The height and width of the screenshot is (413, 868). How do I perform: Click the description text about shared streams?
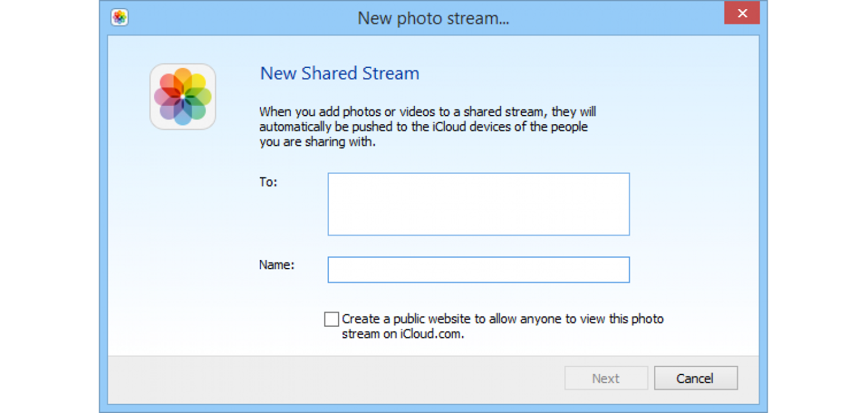[427, 127]
